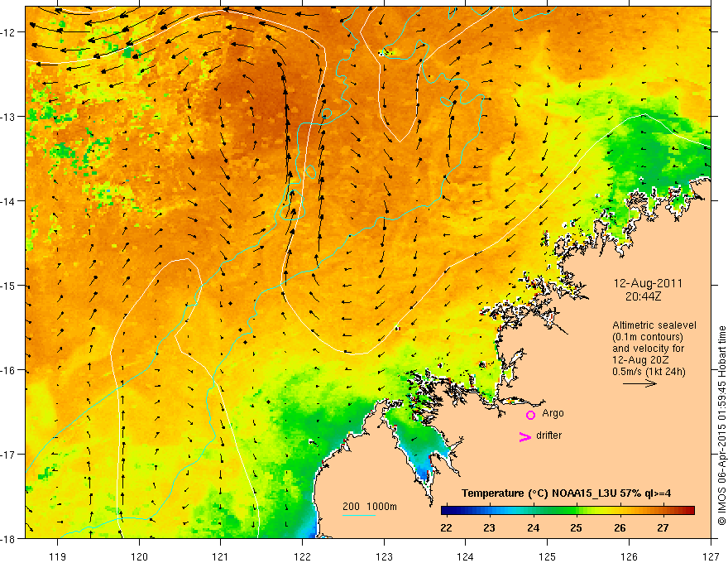The image size is (728, 563).
Task: Click latitude axis label -18
Action: tap(9, 539)
